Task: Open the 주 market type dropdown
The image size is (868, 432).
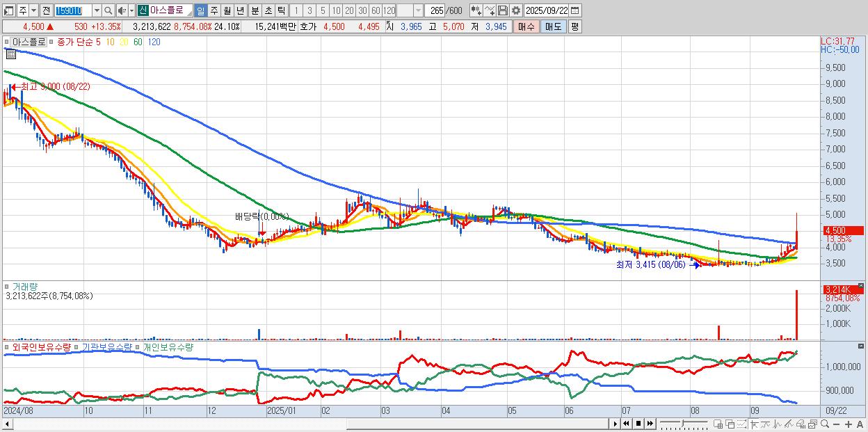Action: click(x=34, y=10)
